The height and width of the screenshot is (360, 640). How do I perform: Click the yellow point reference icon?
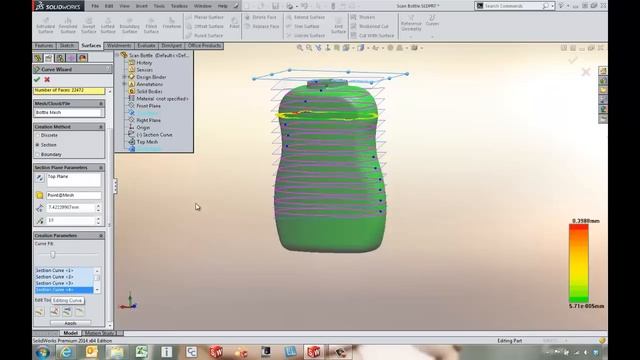(40, 196)
